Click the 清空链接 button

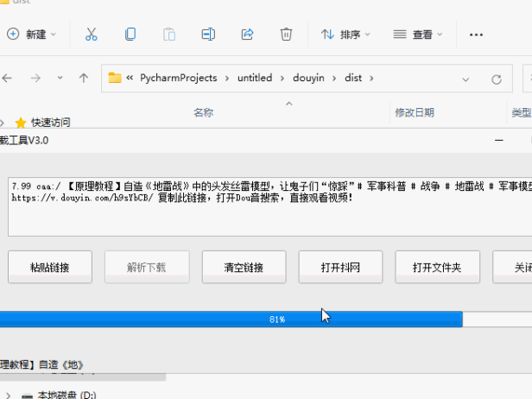click(x=244, y=268)
